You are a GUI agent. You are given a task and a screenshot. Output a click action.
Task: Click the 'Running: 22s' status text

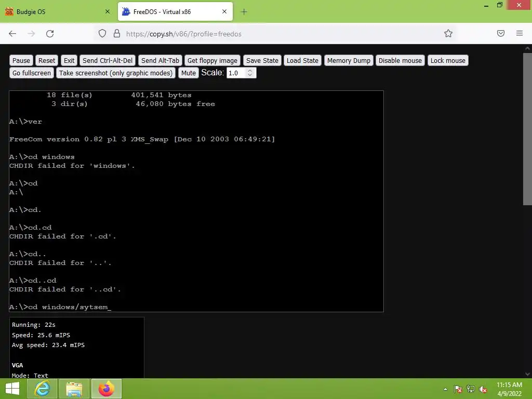click(x=34, y=325)
